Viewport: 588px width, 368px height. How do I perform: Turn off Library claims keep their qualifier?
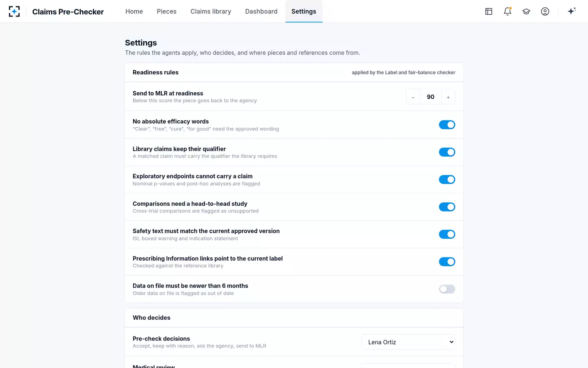(x=447, y=152)
